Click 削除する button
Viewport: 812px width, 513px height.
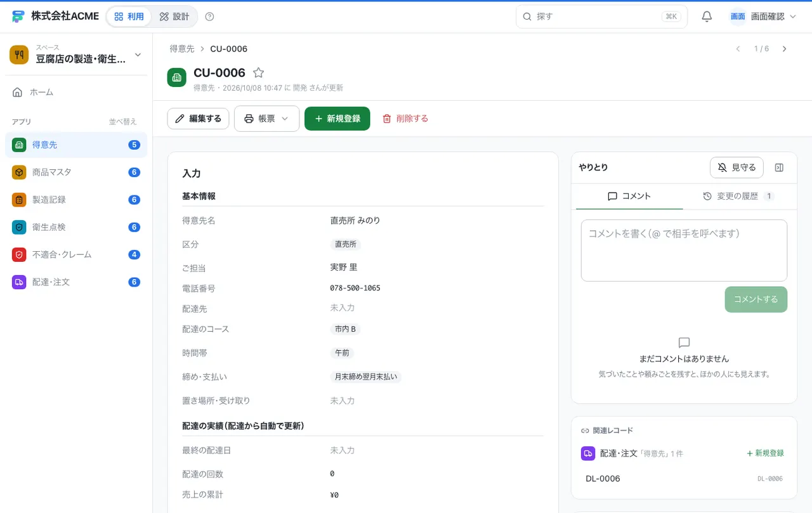pyautogui.click(x=405, y=119)
